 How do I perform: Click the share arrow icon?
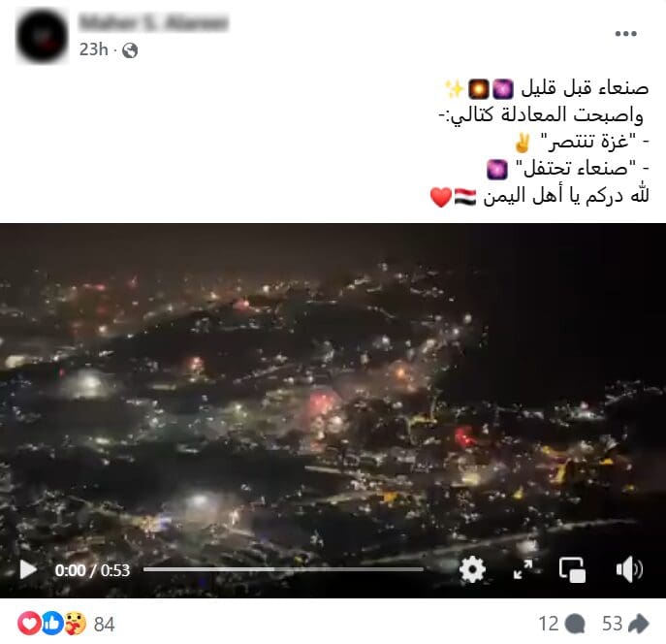[639, 624]
